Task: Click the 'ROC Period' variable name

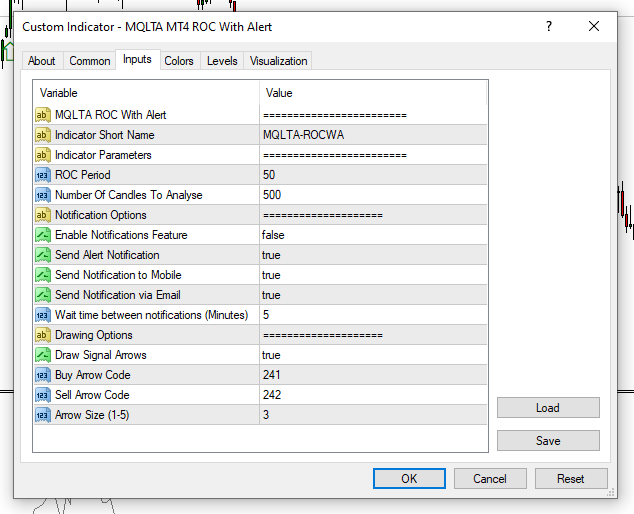Action: [x=82, y=175]
